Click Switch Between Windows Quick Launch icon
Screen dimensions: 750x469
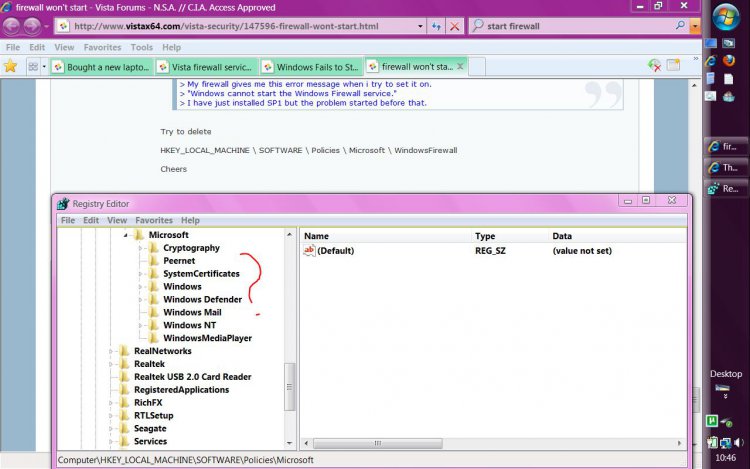728,43
